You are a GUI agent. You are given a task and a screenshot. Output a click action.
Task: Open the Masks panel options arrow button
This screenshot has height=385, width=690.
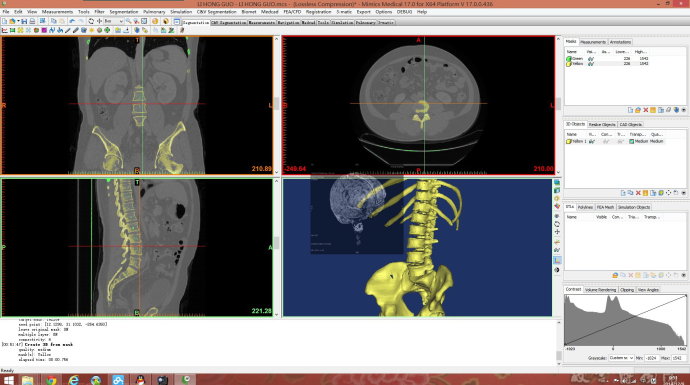pyautogui.click(x=683, y=110)
